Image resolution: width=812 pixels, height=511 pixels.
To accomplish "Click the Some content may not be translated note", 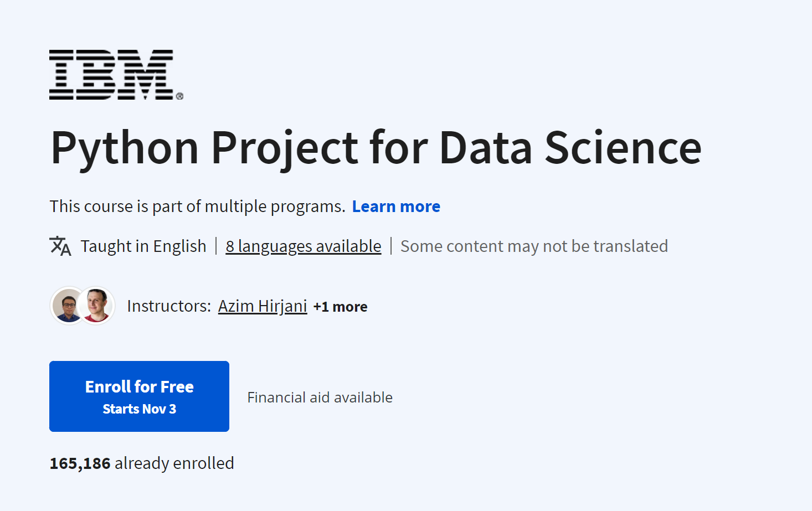I will point(534,246).
